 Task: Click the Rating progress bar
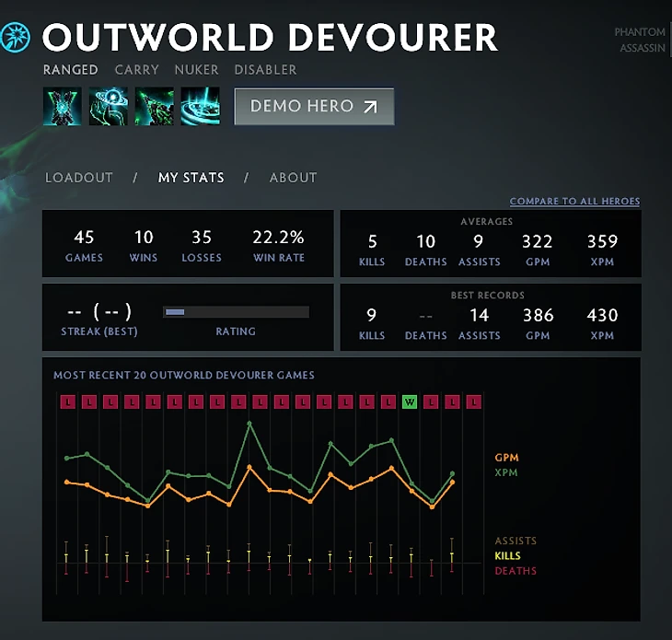pyautogui.click(x=236, y=312)
